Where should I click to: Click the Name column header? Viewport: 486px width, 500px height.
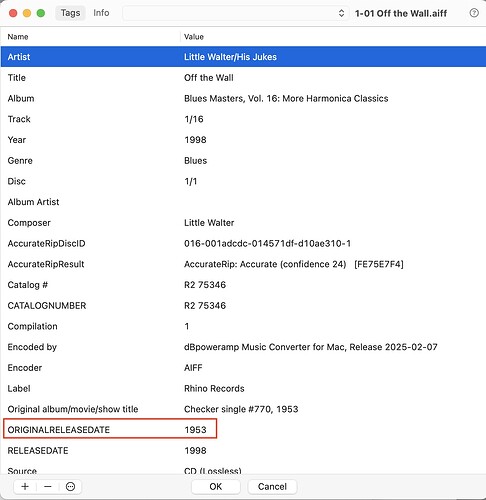point(18,37)
